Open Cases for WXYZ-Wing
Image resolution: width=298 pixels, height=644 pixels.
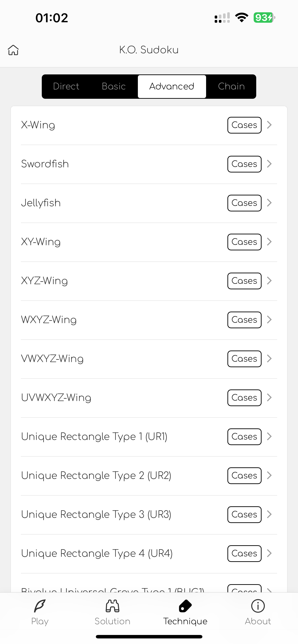click(244, 320)
